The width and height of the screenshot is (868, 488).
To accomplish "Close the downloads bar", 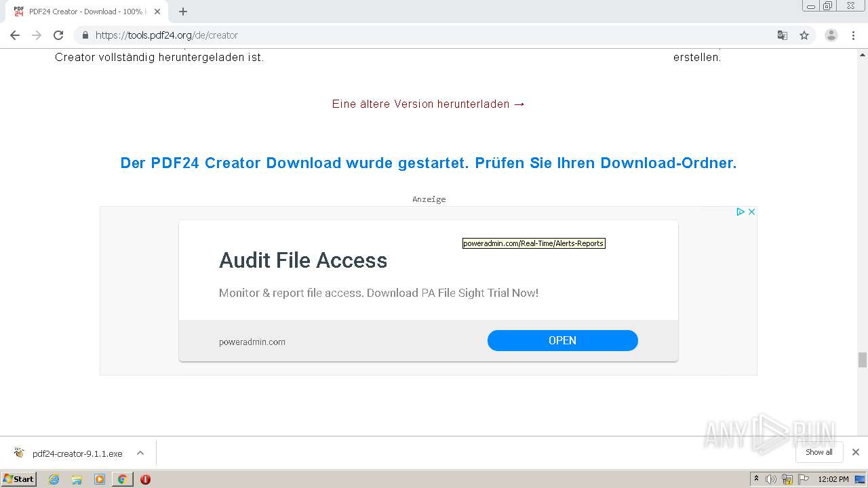I will [856, 452].
